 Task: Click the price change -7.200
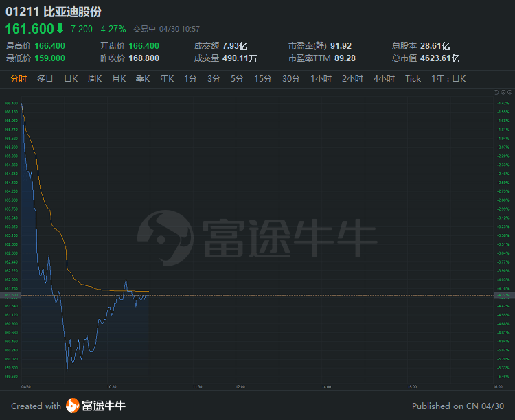coord(80,30)
